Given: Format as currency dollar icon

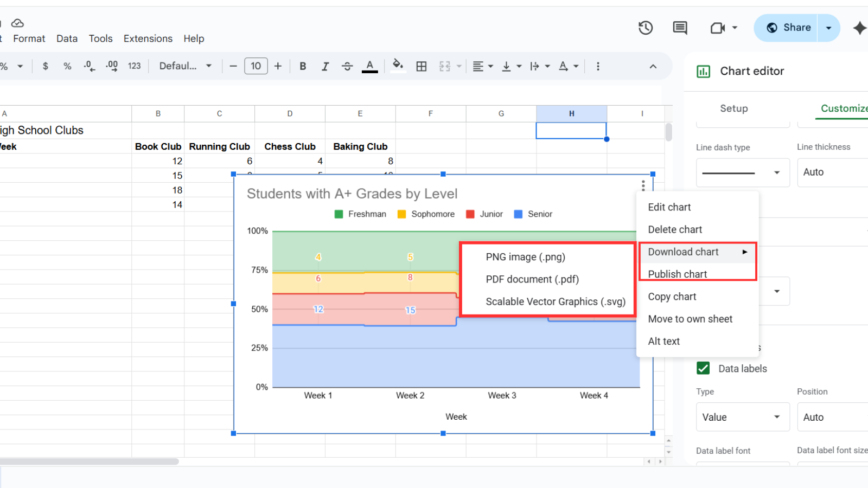Looking at the screenshot, I should [46, 66].
